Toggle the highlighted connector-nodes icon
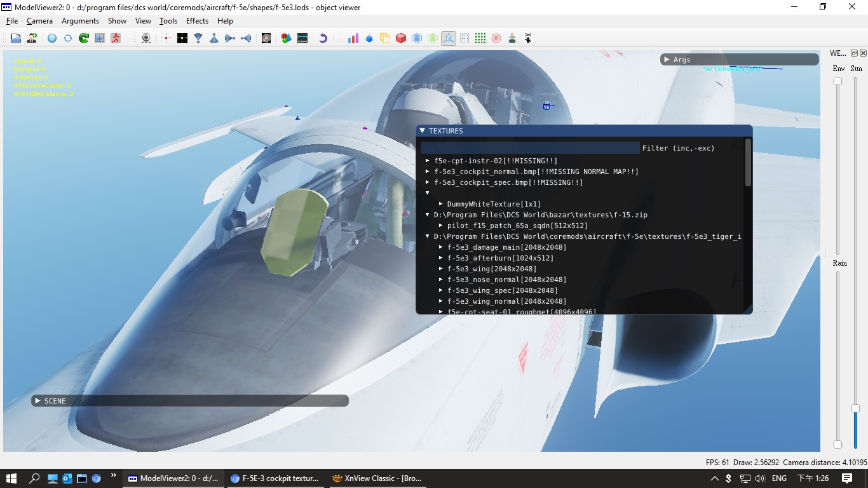Image resolution: width=868 pixels, height=488 pixels. coord(449,38)
